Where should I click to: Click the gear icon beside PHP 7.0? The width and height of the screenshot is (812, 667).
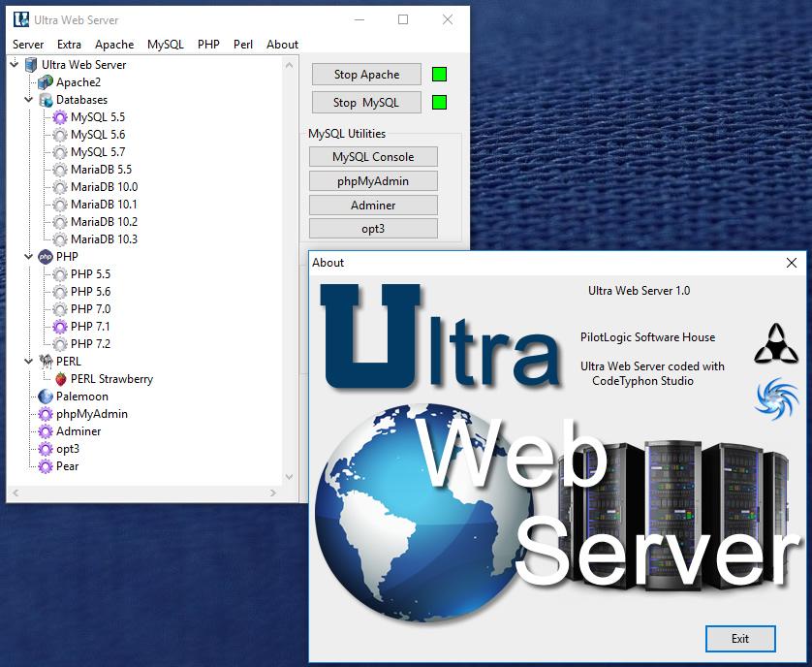(x=60, y=309)
